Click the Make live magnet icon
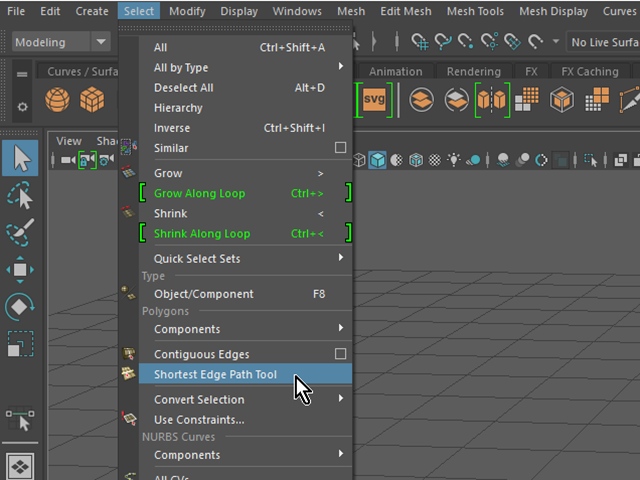Screen dimensions: 640x480 point(536,41)
